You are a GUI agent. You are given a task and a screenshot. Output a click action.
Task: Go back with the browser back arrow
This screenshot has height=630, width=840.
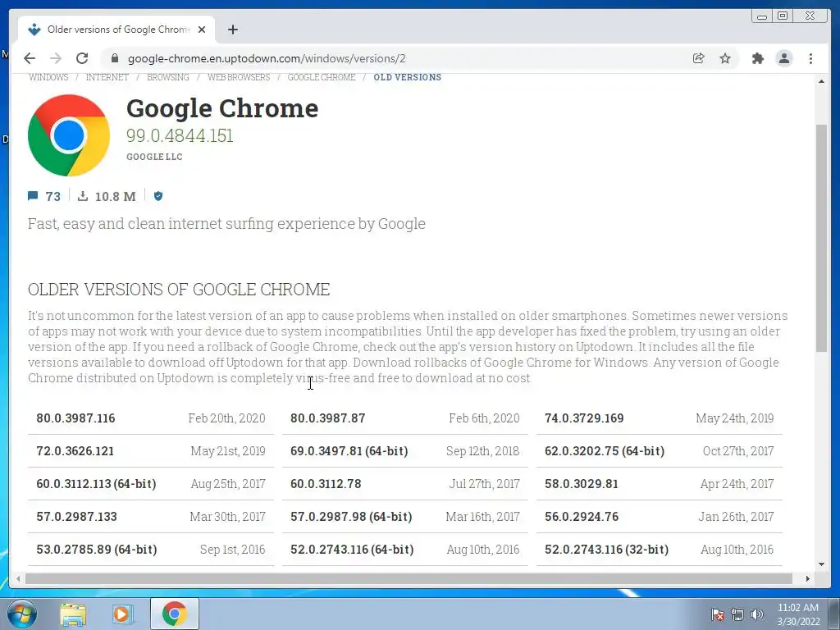pyautogui.click(x=30, y=58)
